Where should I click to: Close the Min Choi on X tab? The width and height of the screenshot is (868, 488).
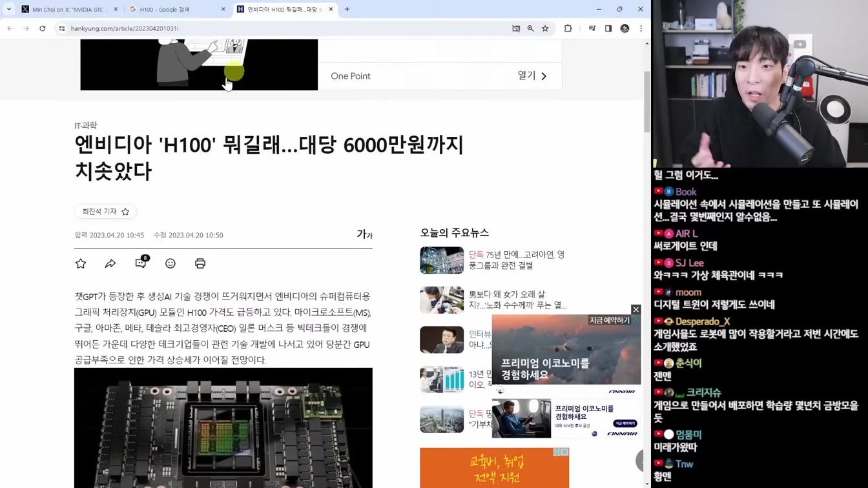(x=116, y=10)
